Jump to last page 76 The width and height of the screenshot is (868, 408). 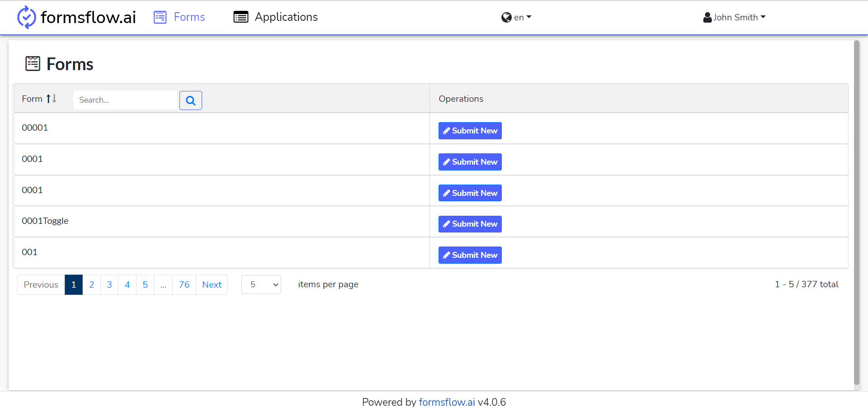[184, 285]
